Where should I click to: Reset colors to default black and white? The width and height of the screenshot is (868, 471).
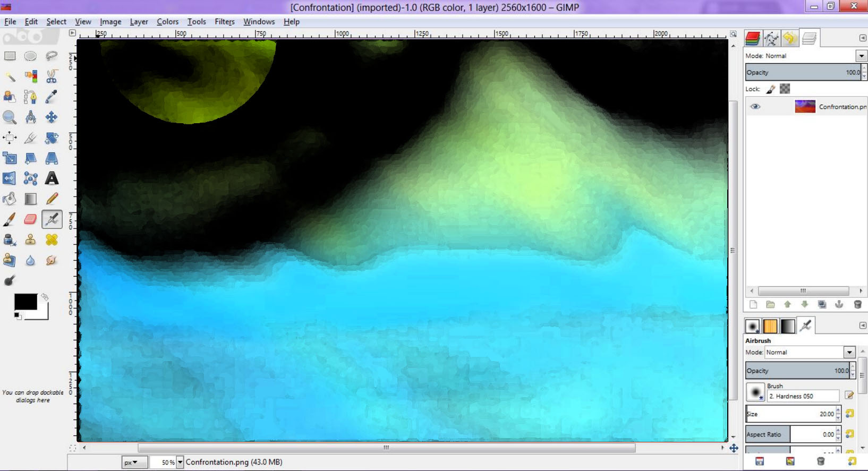click(x=18, y=316)
